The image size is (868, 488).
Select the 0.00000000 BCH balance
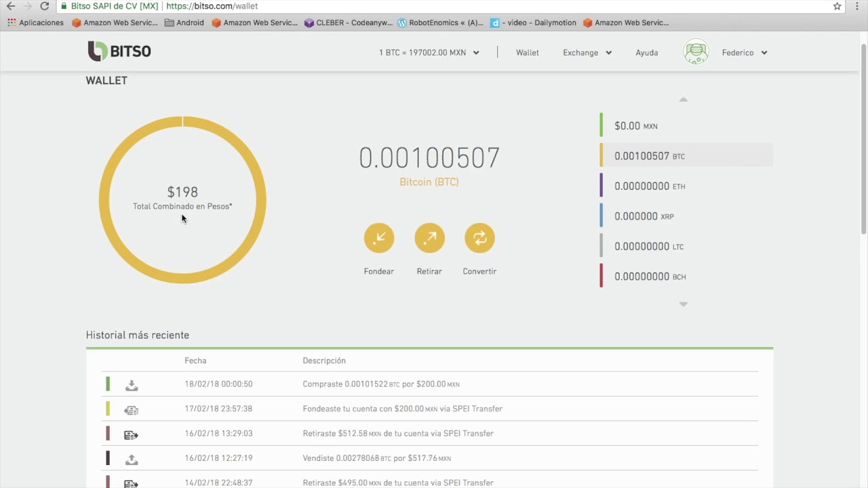686,277
